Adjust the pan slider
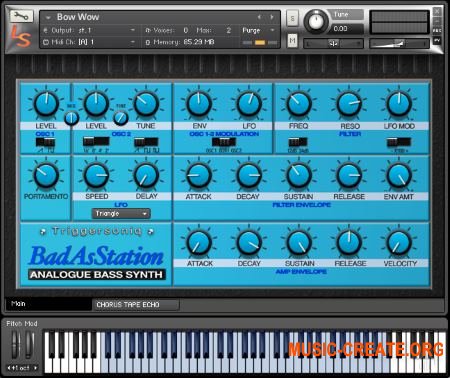Viewport: 450px width, 378px height. pyautogui.click(x=333, y=43)
